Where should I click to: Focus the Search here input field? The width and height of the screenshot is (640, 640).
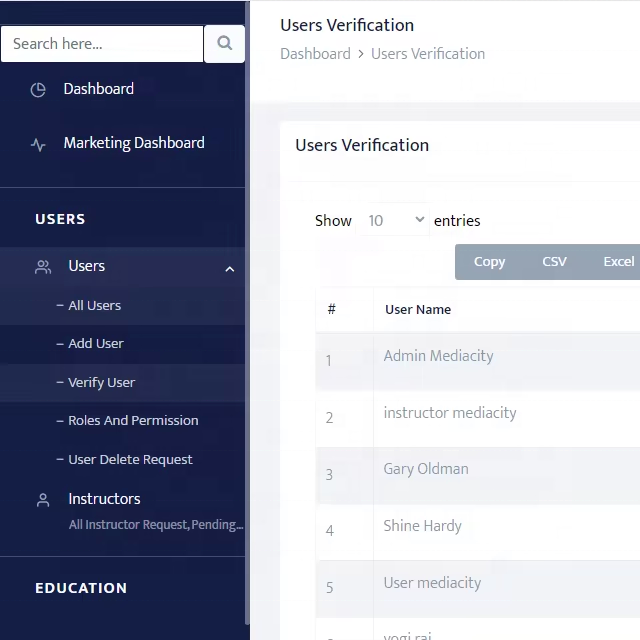point(102,44)
